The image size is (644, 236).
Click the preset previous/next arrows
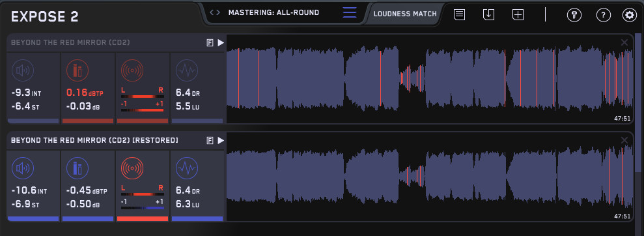[x=214, y=12]
